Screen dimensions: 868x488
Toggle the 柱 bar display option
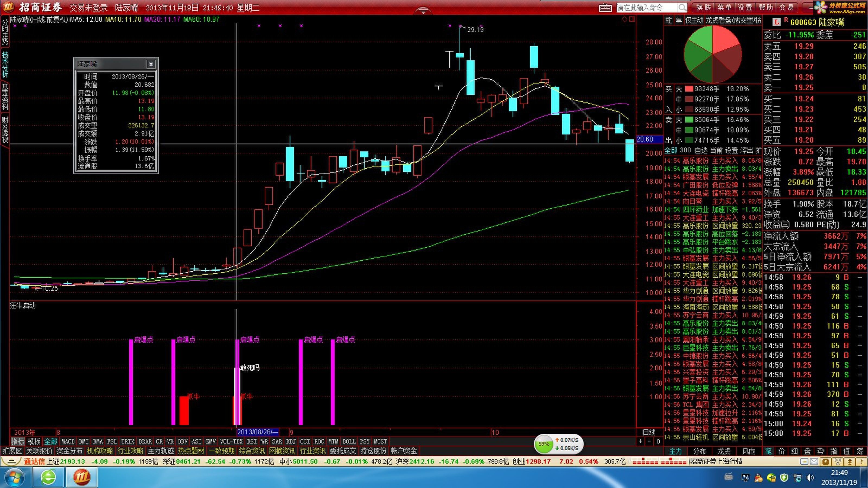click(x=669, y=21)
